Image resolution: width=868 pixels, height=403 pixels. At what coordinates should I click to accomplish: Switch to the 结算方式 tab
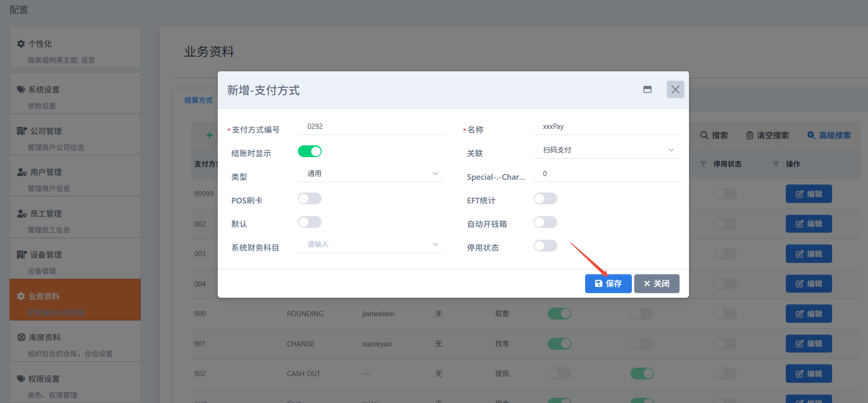click(x=198, y=101)
